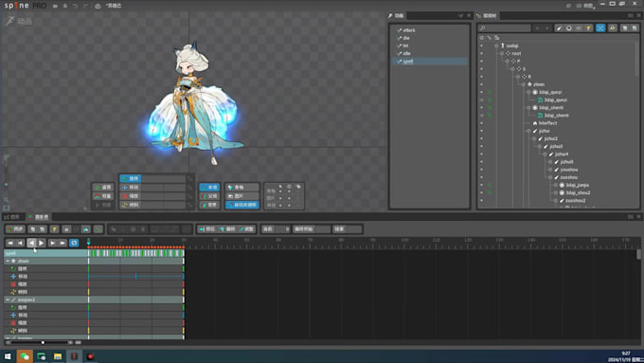This screenshot has width=644, height=363.
Task: Collapse the zuoshou bone node
Action: tap(550, 177)
